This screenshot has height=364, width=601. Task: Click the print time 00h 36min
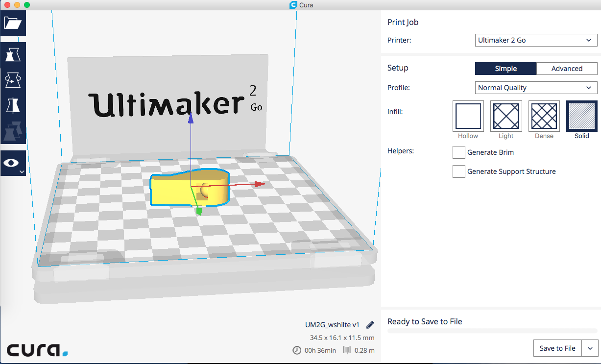[320, 350]
